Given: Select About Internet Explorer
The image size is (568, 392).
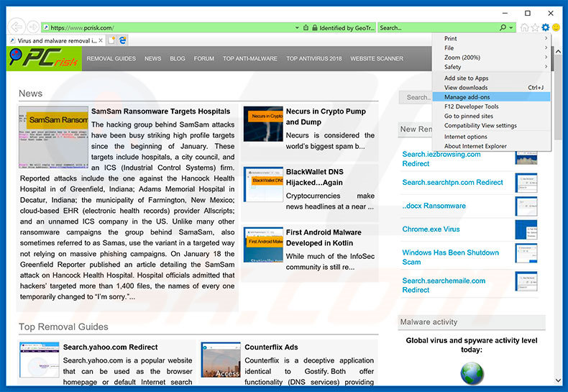Looking at the screenshot, I should coord(492,146).
